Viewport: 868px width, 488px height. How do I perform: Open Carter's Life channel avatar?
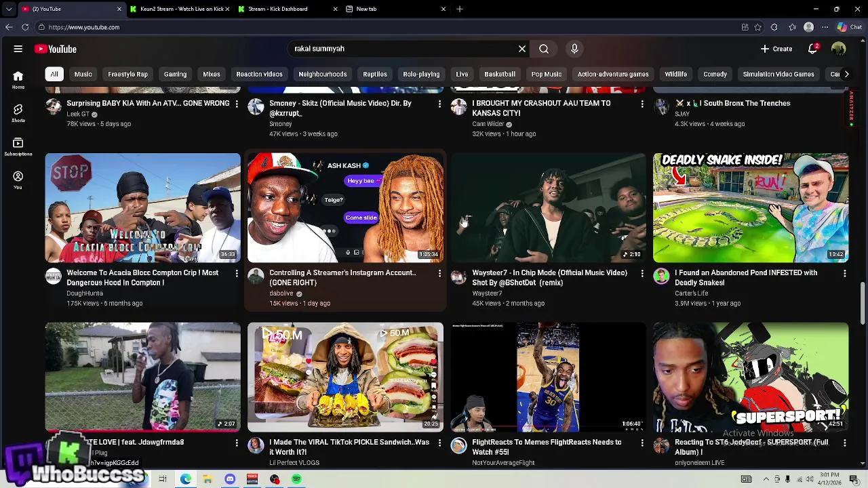pyautogui.click(x=661, y=276)
